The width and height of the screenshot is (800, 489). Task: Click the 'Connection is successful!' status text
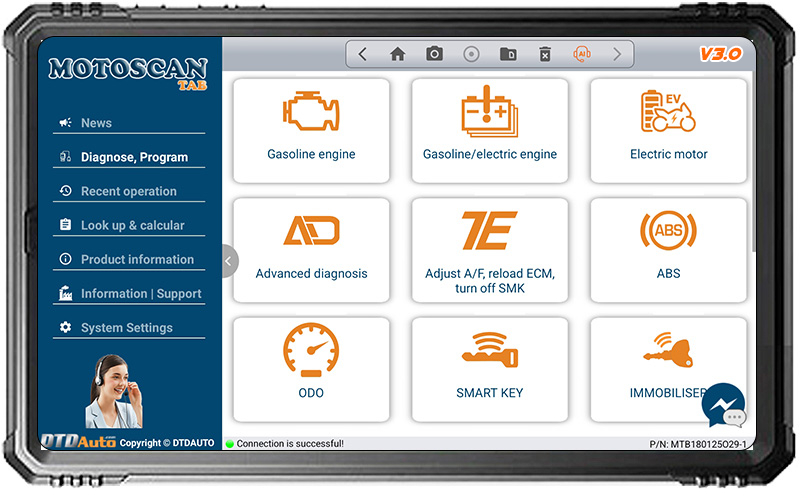pyautogui.click(x=290, y=444)
